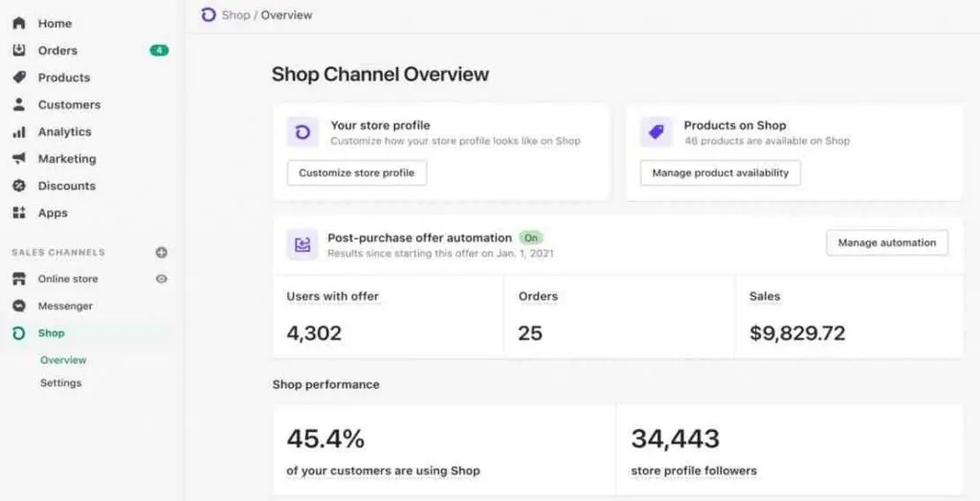Viewport: 980px width, 501px height.
Task: Click the Shop logo in breadcrumb
Action: [x=208, y=15]
